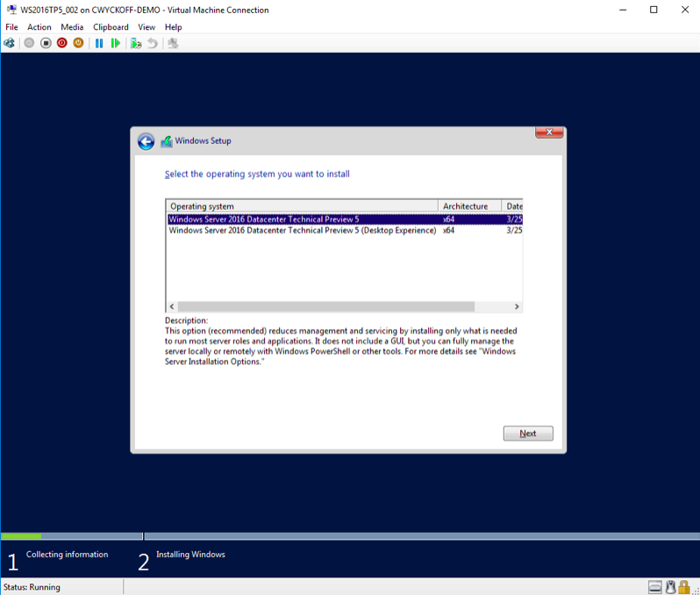700x595 pixels.
Task: Select the Desktop Experience edition row
Action: [x=345, y=231]
